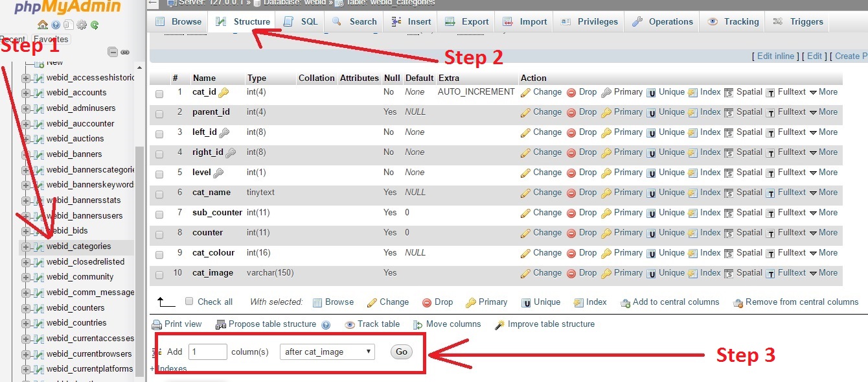This screenshot has height=382, width=868.
Task: Click the phpMyAdmin documentation question mark icon
Action: (56, 25)
